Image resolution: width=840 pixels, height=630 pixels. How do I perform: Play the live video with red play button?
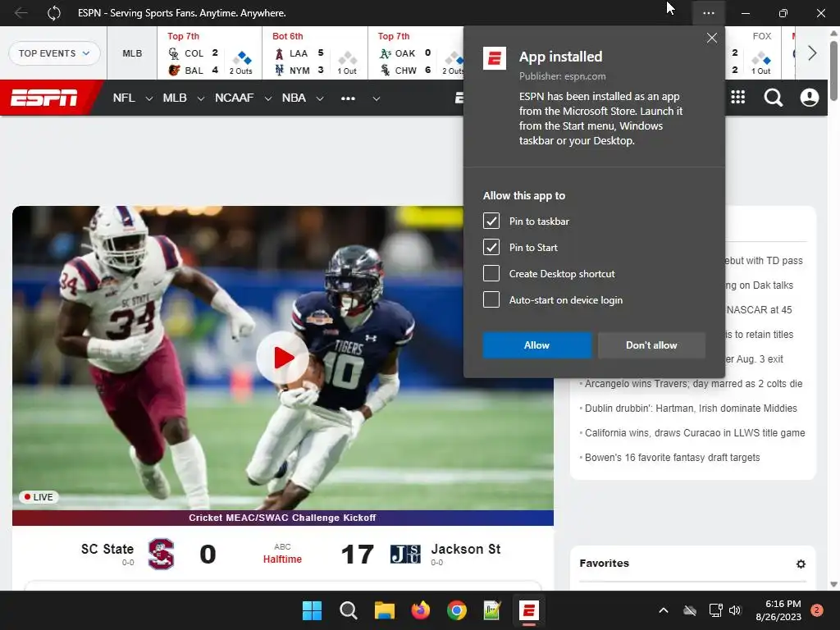(282, 358)
